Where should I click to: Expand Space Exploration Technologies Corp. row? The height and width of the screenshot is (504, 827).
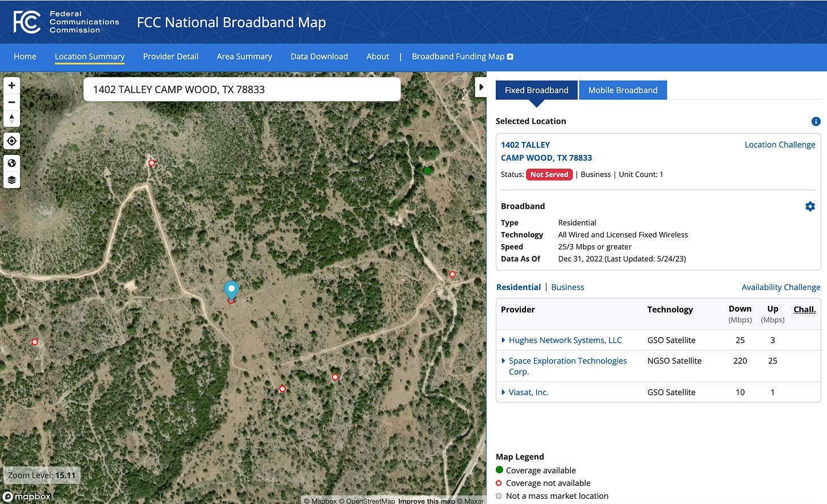point(503,360)
